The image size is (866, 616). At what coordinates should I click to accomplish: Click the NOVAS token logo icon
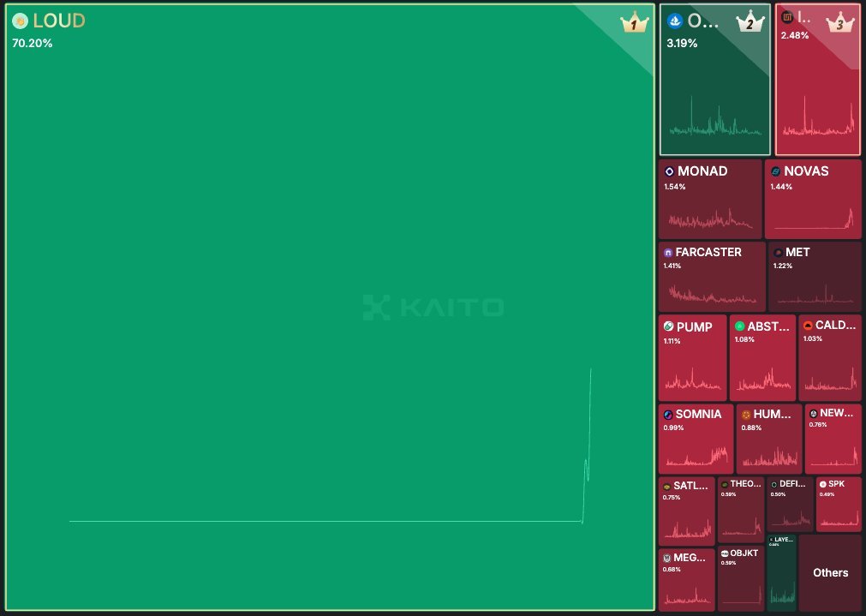[x=775, y=171]
